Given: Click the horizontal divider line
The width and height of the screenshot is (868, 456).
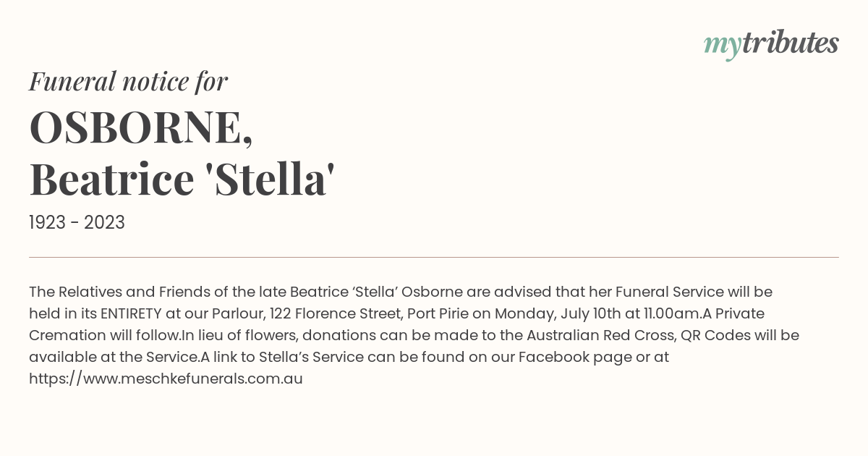Looking at the screenshot, I should pyautogui.click(x=434, y=257).
